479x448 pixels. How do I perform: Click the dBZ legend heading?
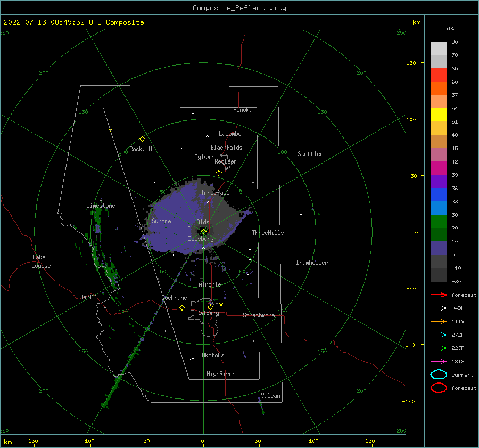tap(451, 28)
